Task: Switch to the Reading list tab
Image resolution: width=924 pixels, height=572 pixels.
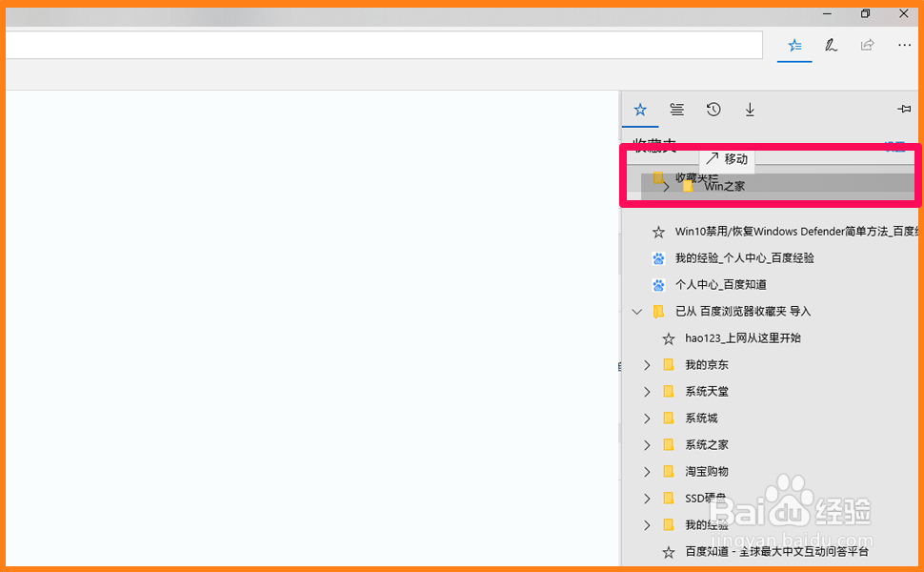Action: [676, 109]
